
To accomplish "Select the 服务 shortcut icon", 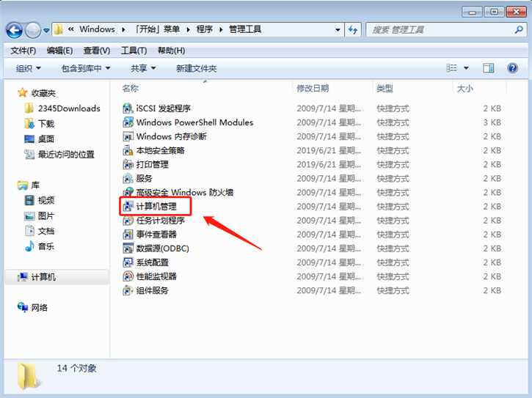I will point(128,178).
